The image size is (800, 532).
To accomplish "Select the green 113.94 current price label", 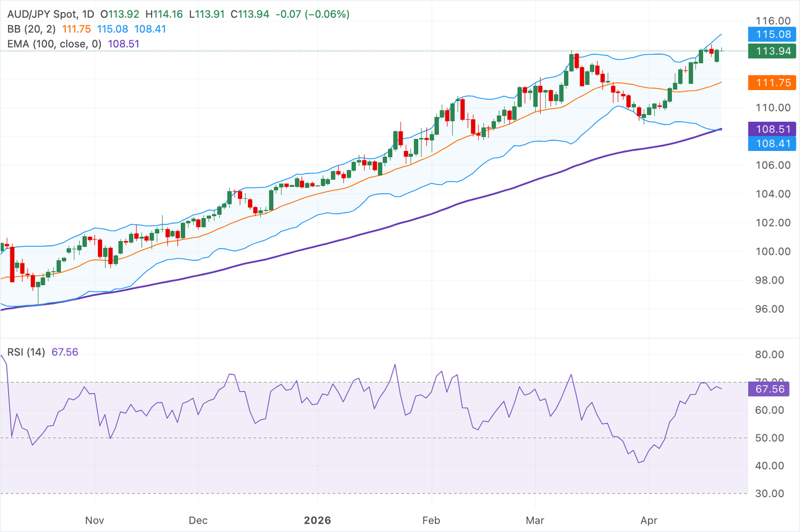I will 771,52.
